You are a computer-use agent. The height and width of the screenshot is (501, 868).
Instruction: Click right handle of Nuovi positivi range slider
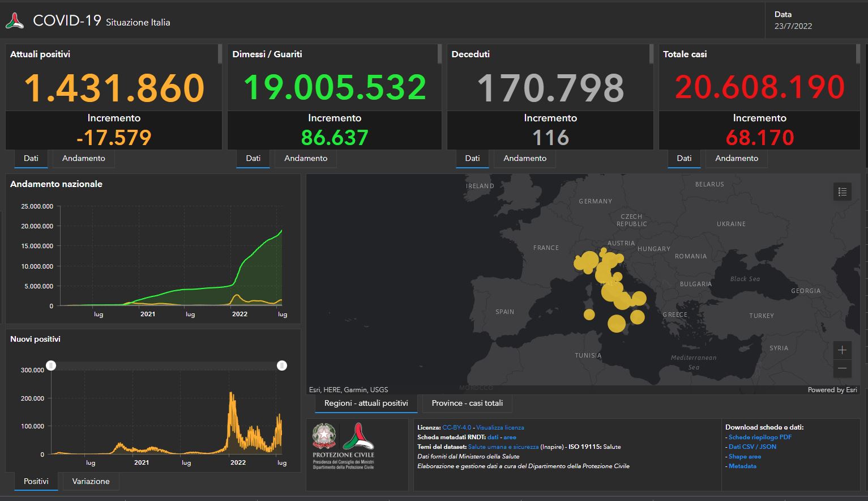pyautogui.click(x=282, y=366)
